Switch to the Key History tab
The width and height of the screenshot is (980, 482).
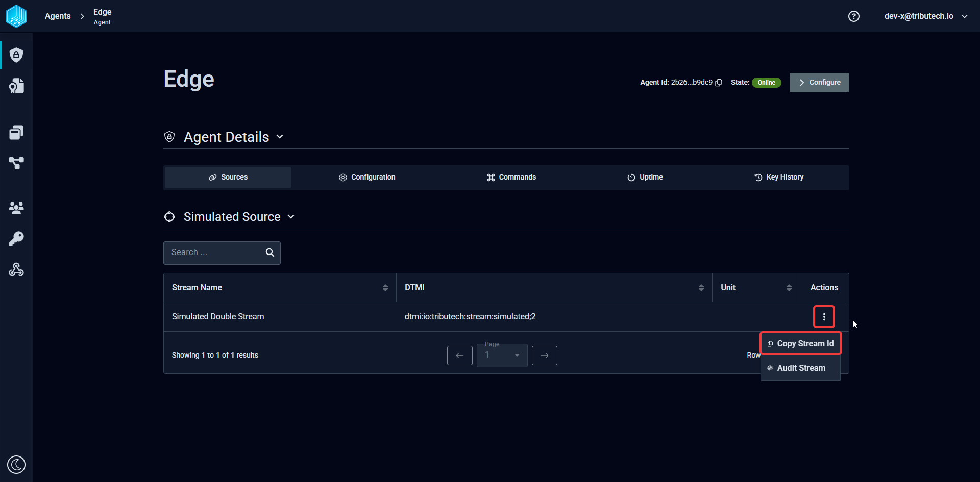[779, 177]
